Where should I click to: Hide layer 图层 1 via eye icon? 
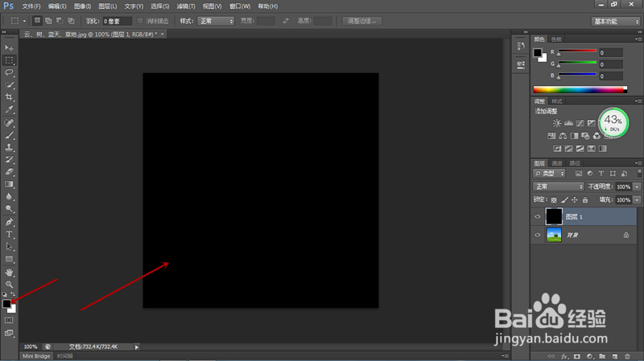click(538, 216)
